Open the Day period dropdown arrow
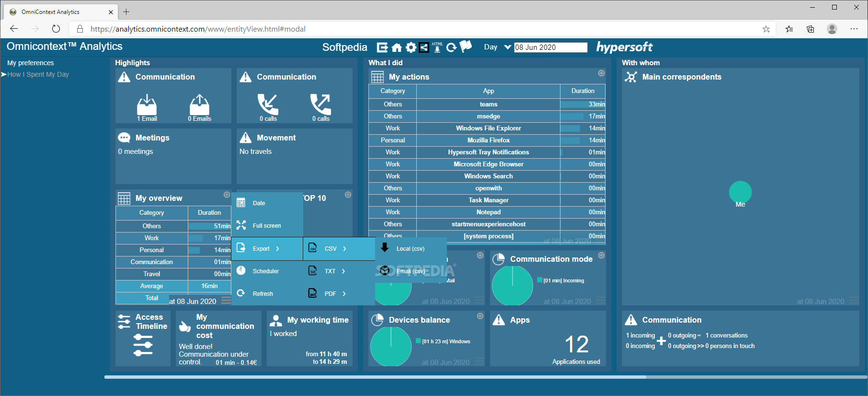 [x=507, y=47]
